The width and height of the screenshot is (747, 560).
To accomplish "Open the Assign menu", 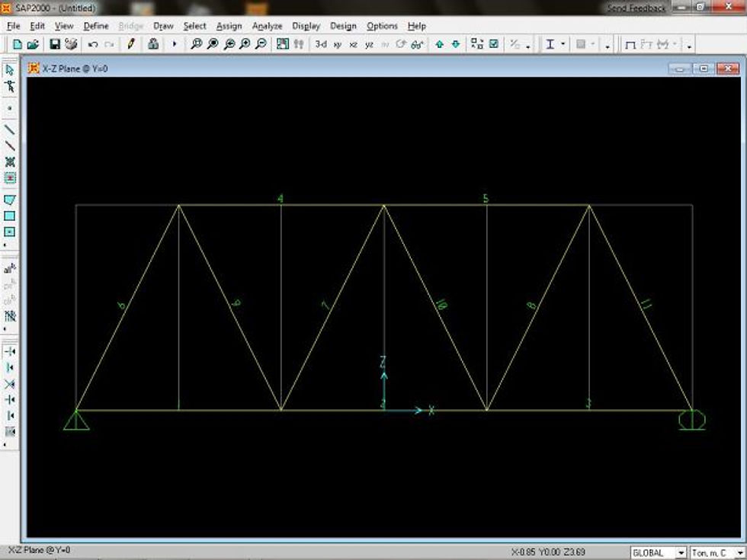I will 229,26.
